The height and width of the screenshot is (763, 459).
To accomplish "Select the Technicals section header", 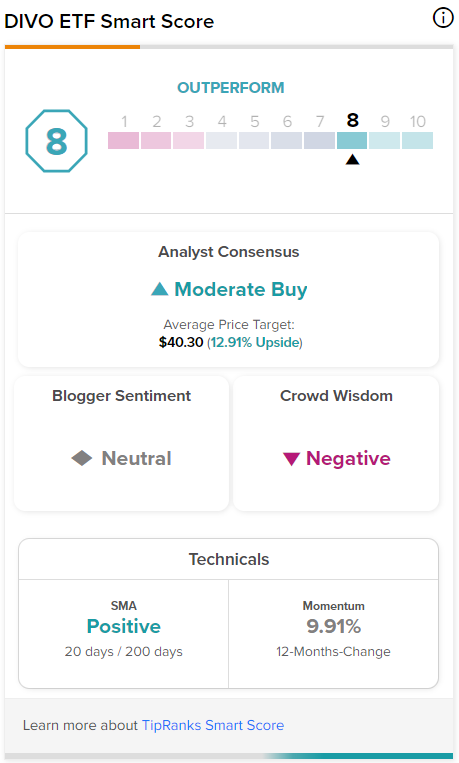I will [228, 559].
